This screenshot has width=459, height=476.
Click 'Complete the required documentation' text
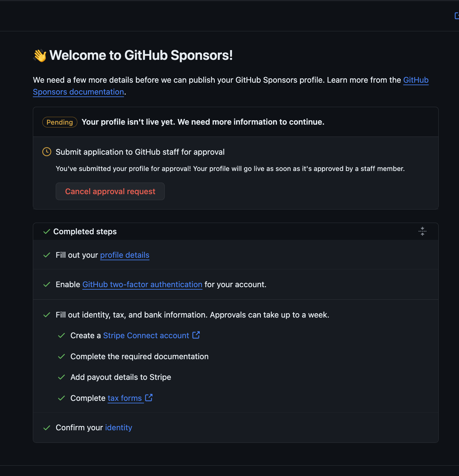139,356
